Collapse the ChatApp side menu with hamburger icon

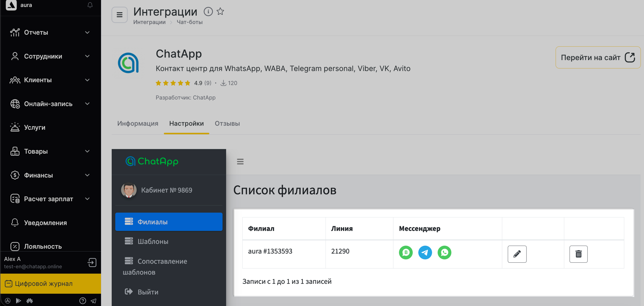240,162
